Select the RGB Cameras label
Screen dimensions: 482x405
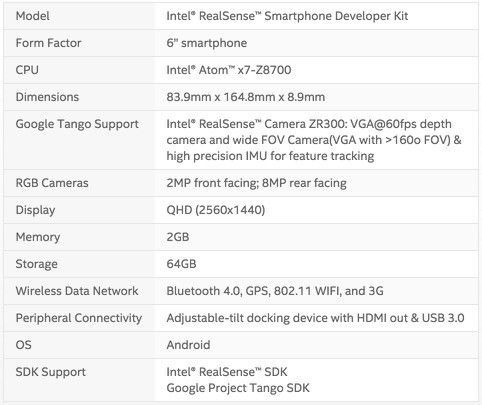[x=52, y=183]
